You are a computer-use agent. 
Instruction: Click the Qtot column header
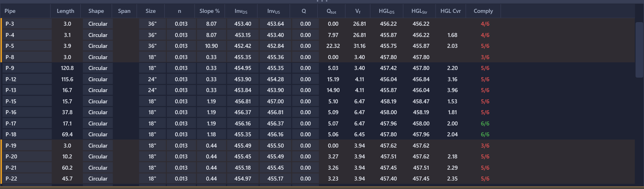point(331,11)
